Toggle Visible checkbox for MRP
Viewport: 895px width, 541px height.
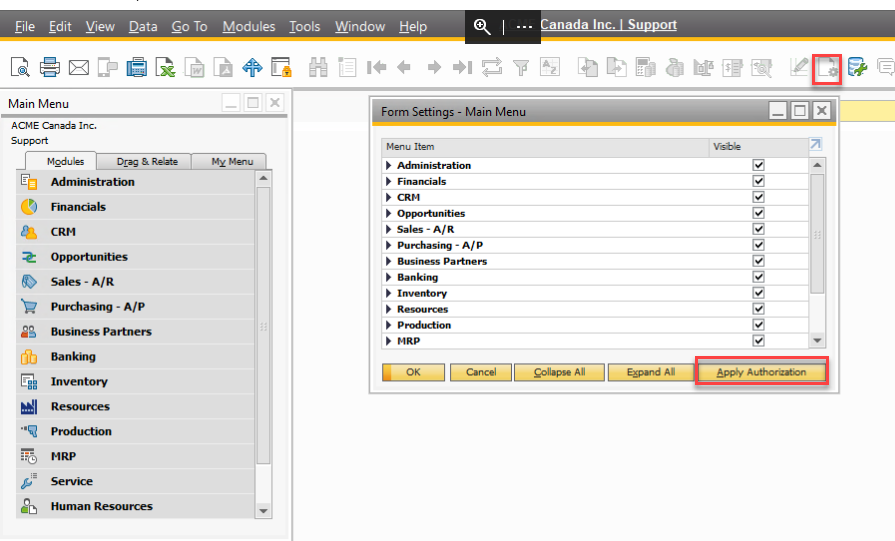758,341
